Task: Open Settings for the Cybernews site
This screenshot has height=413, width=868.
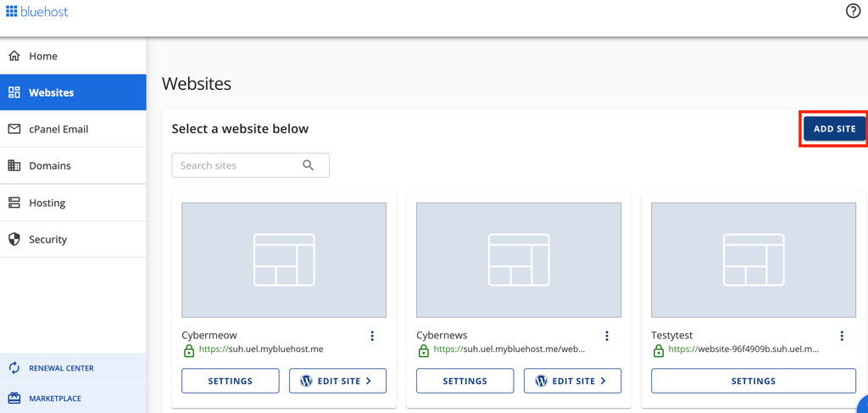Action: 465,381
